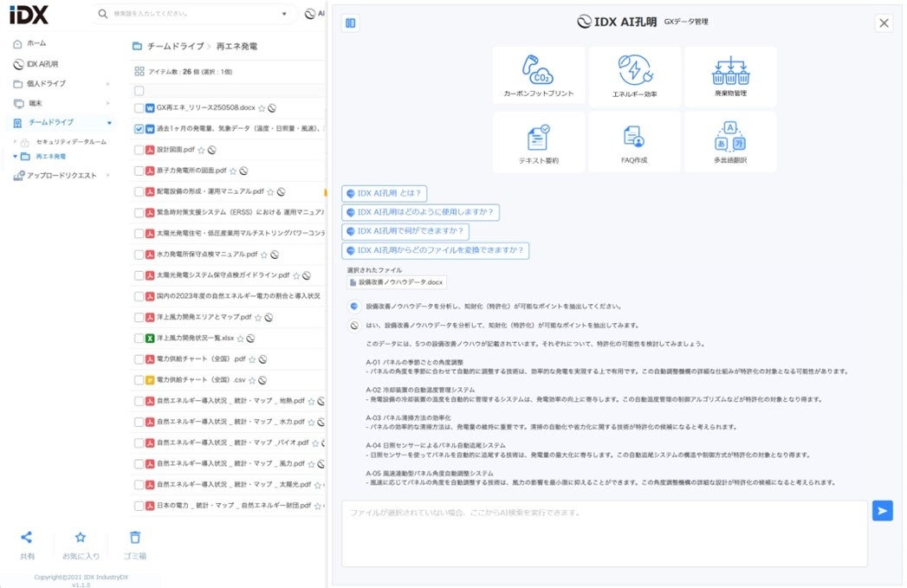The width and height of the screenshot is (907, 588).
Task: Expand the 端末 arrow
Action: (108, 104)
